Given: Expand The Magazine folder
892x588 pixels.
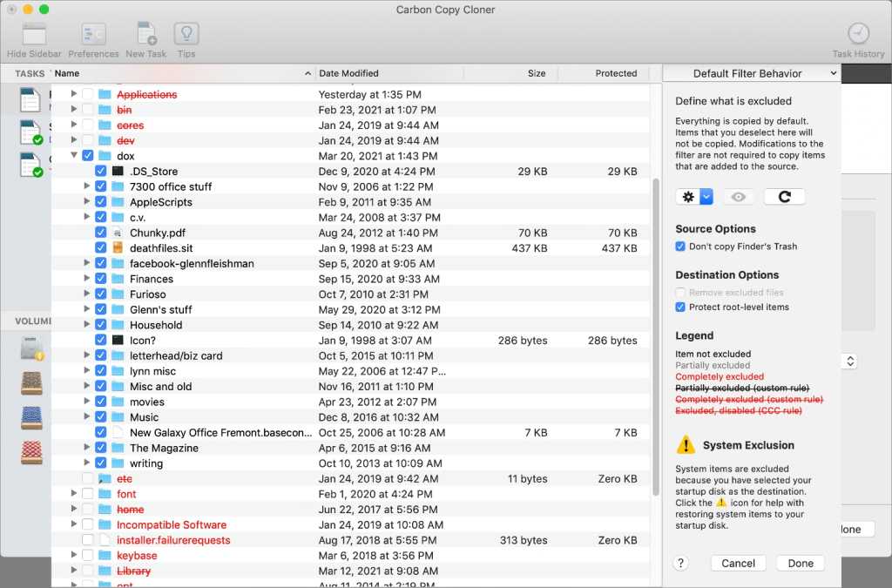Looking at the screenshot, I should 86,447.
